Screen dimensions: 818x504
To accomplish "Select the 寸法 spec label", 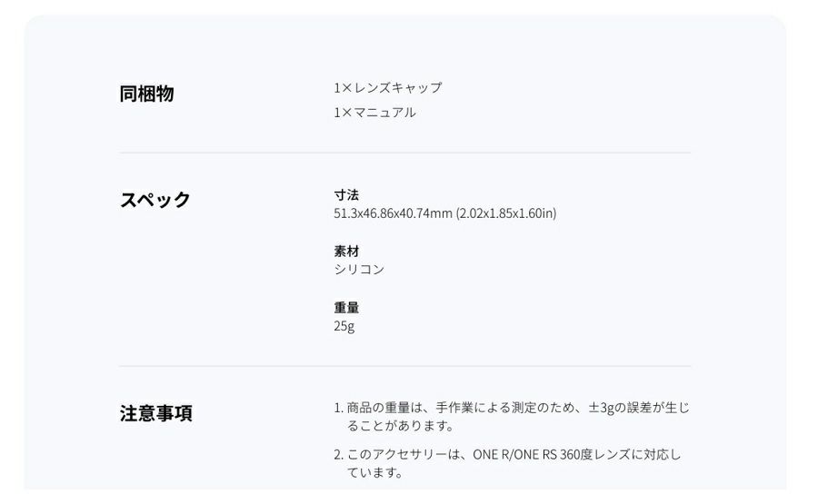I will (x=346, y=195).
